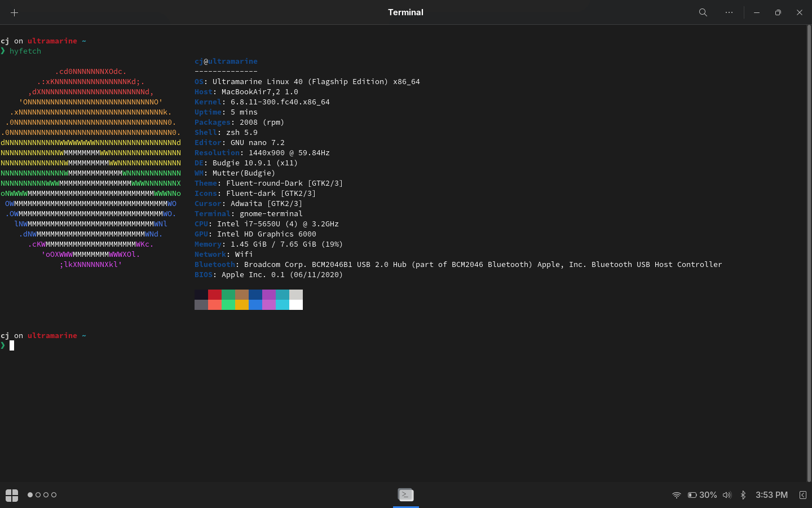The image size is (812, 508).
Task: Switch to the fourth workspace dot
Action: click(x=54, y=495)
